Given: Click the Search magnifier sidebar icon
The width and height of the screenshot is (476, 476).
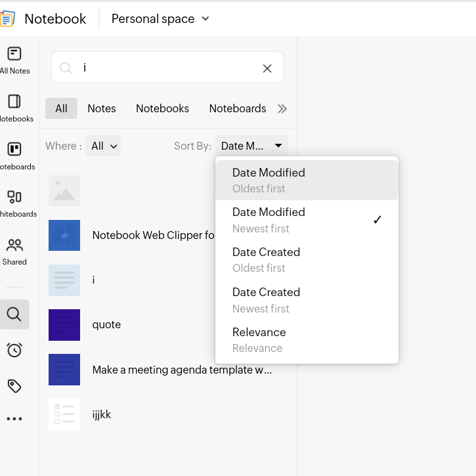Looking at the screenshot, I should click(14, 314).
